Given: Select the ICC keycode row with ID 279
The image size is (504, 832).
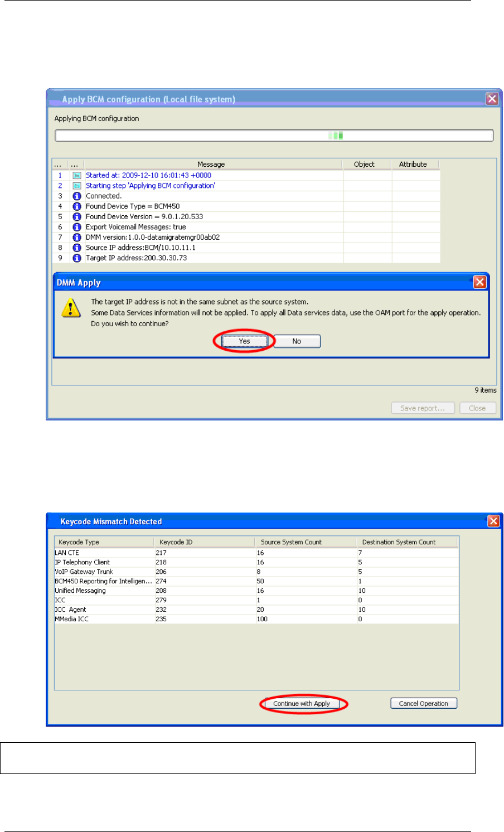Looking at the screenshot, I should (256, 600).
